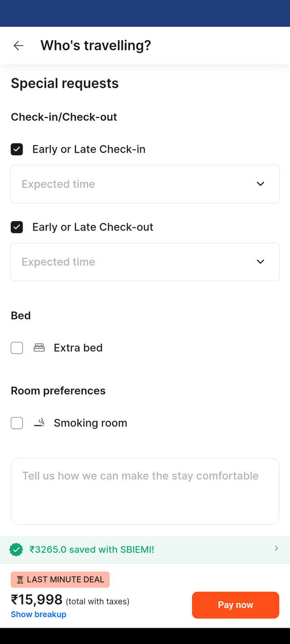Uncheck Early or Late Check-in
The width and height of the screenshot is (290, 644).
pos(17,149)
